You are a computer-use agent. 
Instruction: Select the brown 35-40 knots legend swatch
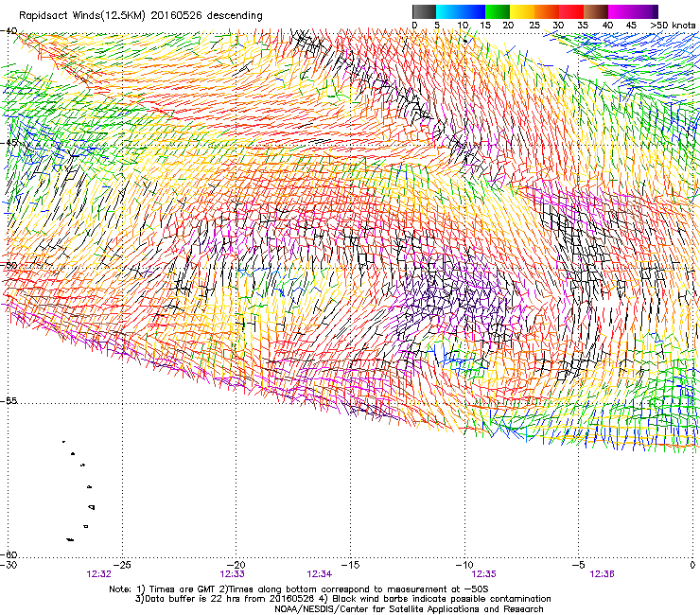pyautogui.click(x=597, y=11)
